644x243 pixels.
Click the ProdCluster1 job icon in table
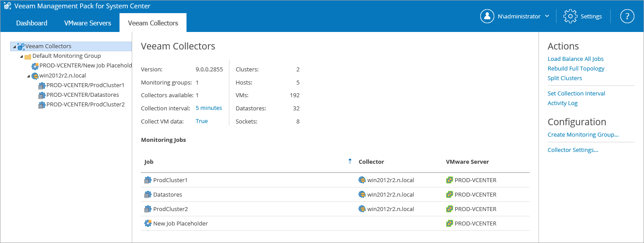[148, 180]
